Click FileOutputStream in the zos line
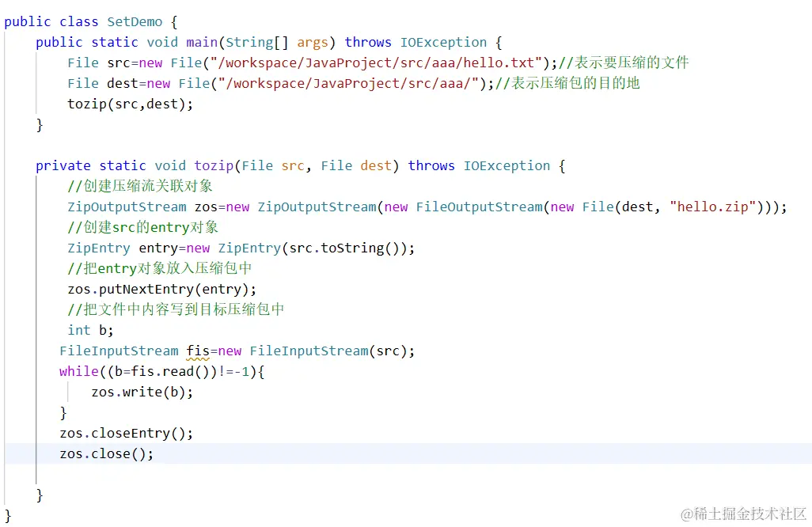Viewport: 812px width, 527px height. click(480, 207)
